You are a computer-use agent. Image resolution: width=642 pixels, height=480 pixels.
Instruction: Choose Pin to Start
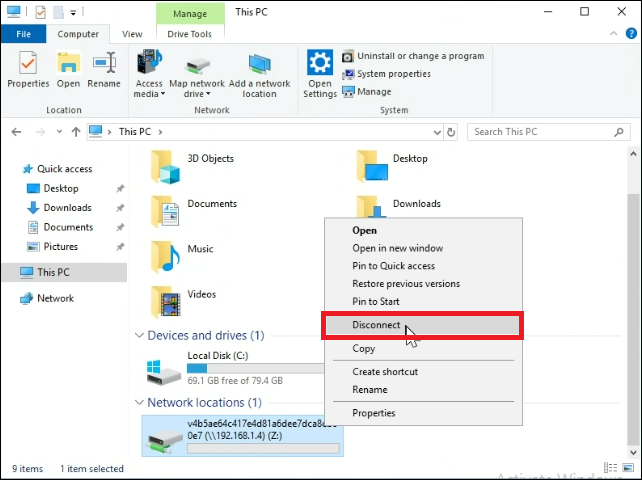tap(423, 301)
